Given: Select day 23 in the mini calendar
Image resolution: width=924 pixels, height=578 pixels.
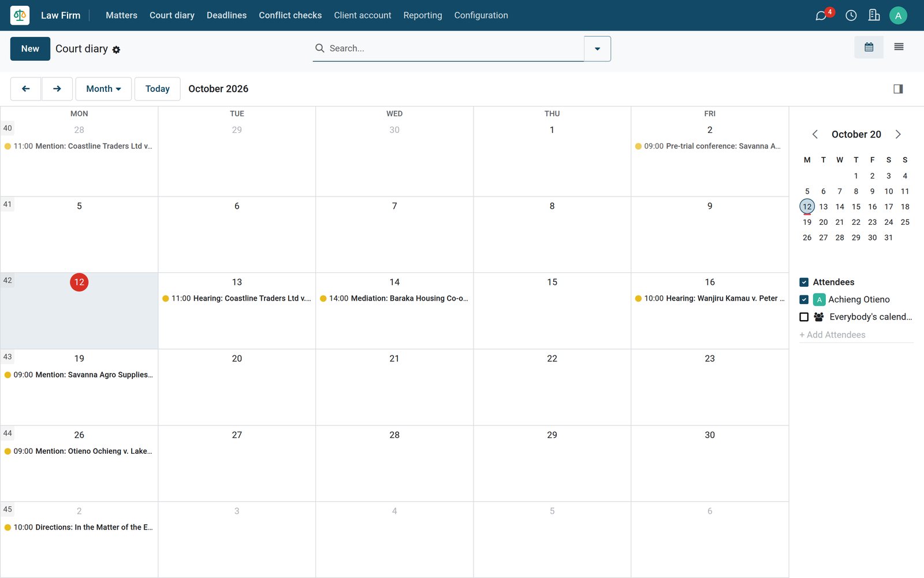Looking at the screenshot, I should (x=872, y=222).
